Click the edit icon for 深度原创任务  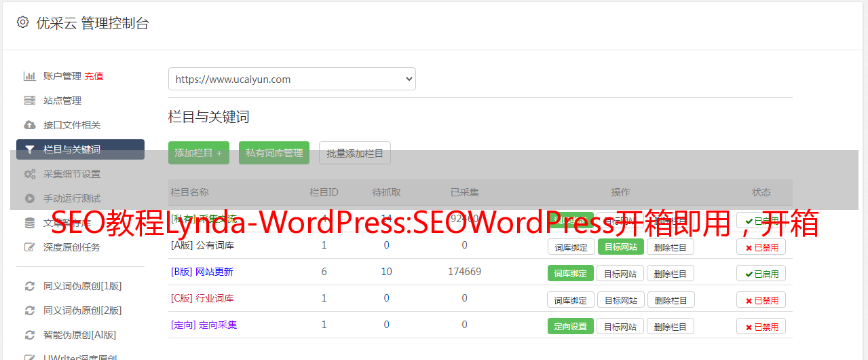click(x=29, y=247)
